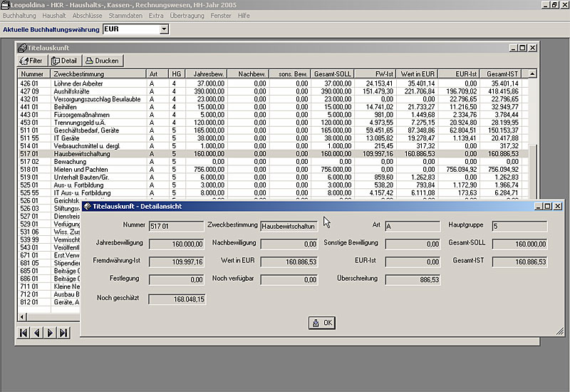Open the Stammdaten menu
Viewport: 570px width, 392px height.
coord(125,16)
